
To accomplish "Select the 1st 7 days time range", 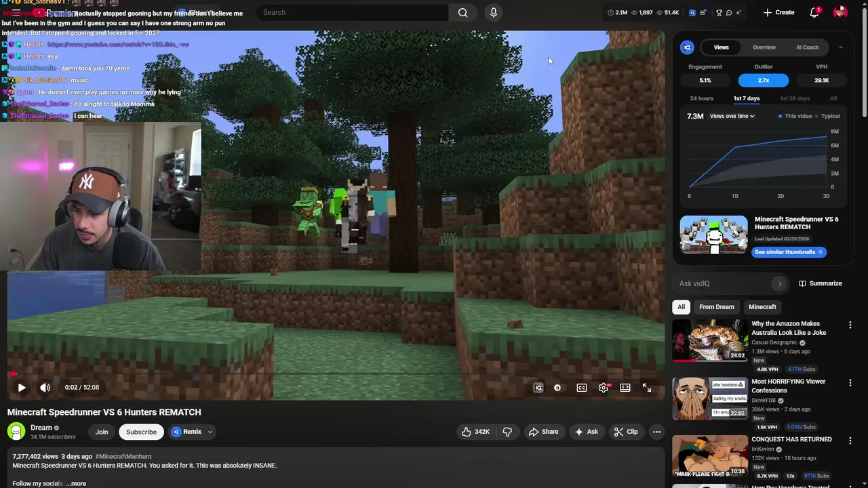I will tap(747, 99).
